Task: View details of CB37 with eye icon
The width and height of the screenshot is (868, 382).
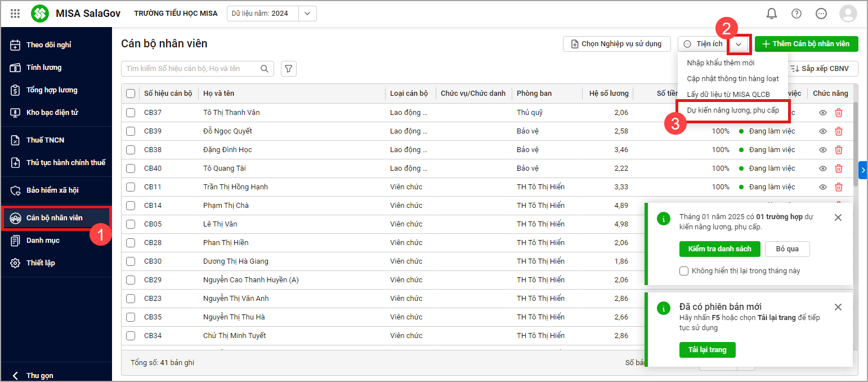Action: pos(822,113)
